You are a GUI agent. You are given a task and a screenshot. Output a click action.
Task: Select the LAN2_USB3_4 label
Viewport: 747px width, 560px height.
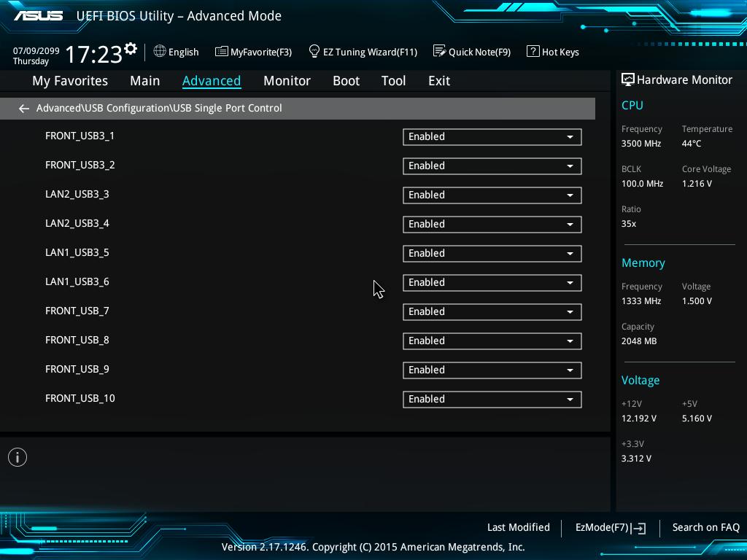tap(77, 223)
